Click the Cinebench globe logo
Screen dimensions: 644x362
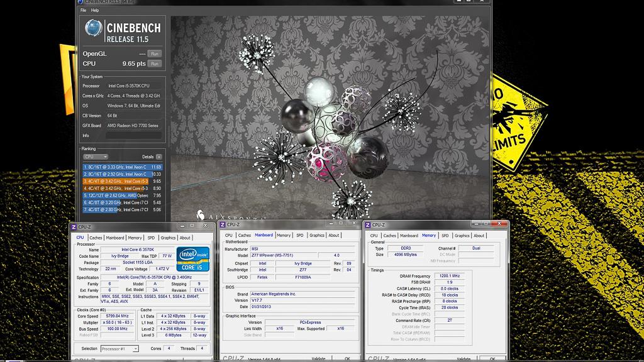click(x=93, y=28)
